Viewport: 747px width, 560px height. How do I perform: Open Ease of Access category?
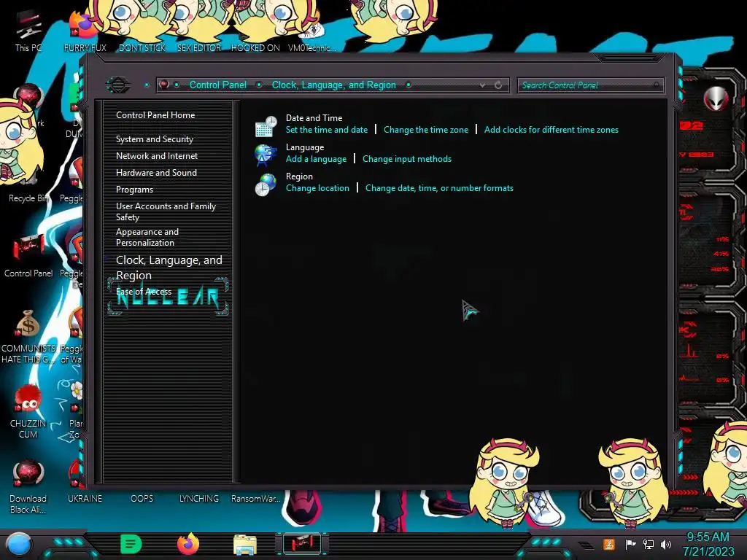click(x=144, y=292)
